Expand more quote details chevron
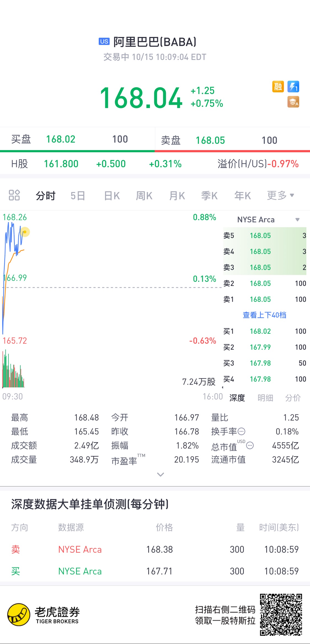The image size is (310, 644). click(x=160, y=474)
